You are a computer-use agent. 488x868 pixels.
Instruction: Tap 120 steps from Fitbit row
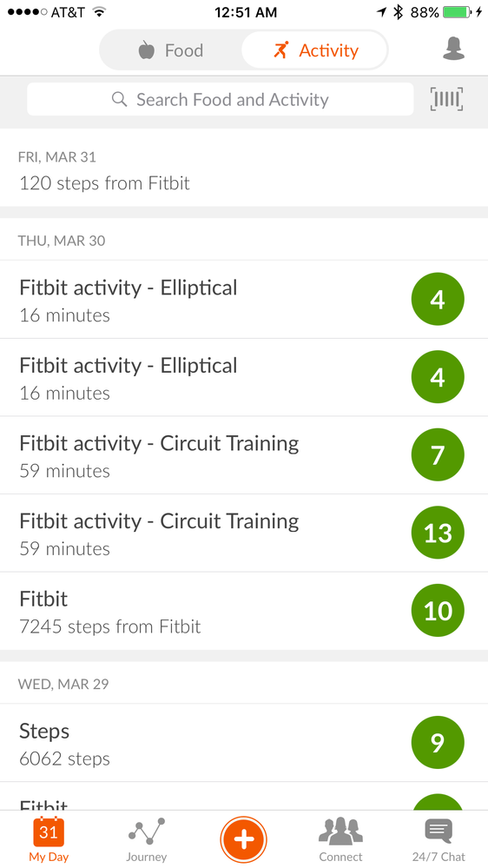[244, 168]
